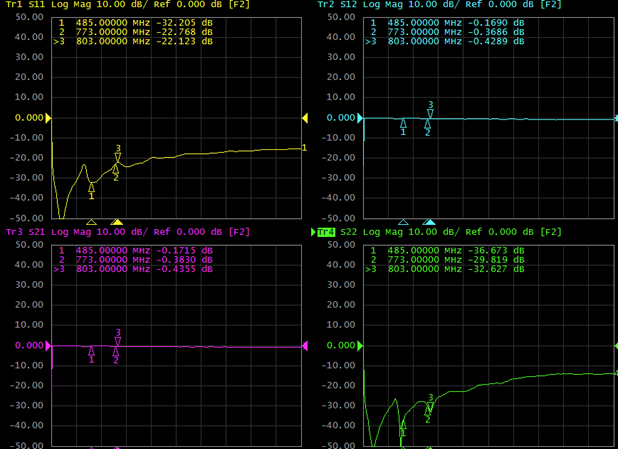Click the highlighted Tr4 active trace label
The height and width of the screenshot is (449, 618).
[x=326, y=232]
